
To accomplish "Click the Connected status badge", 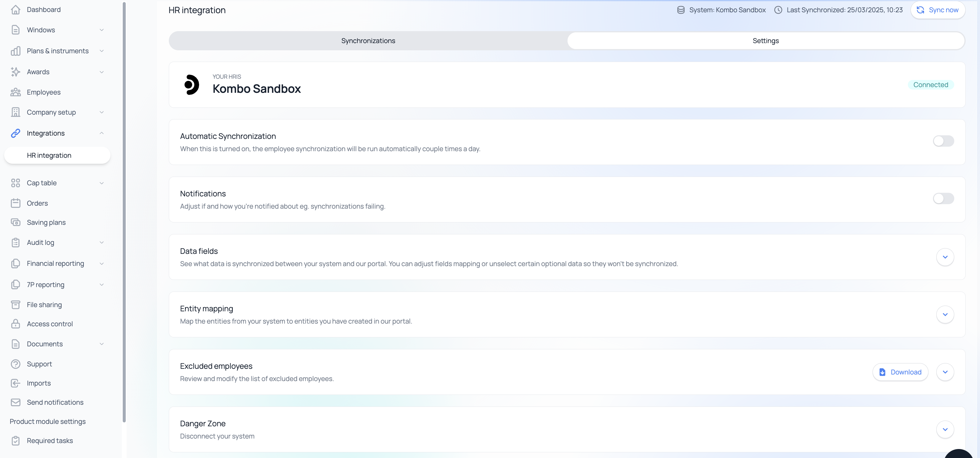I will click(x=931, y=85).
